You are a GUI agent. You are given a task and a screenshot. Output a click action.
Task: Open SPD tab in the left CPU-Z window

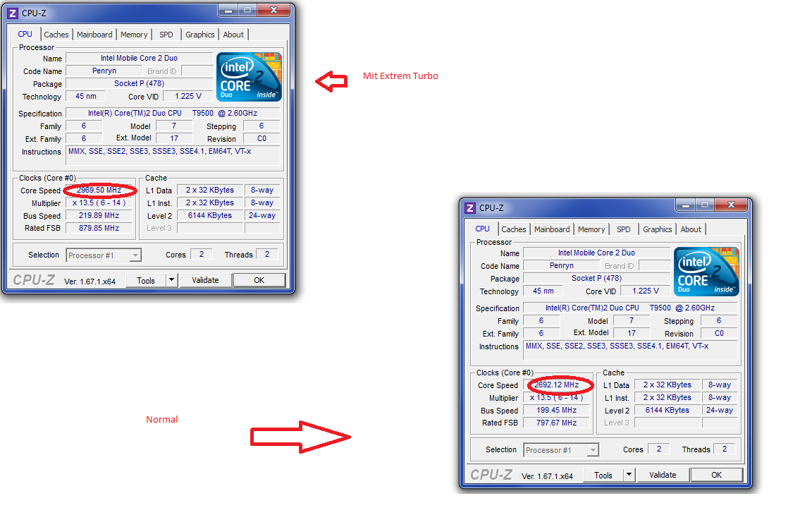pyautogui.click(x=166, y=34)
